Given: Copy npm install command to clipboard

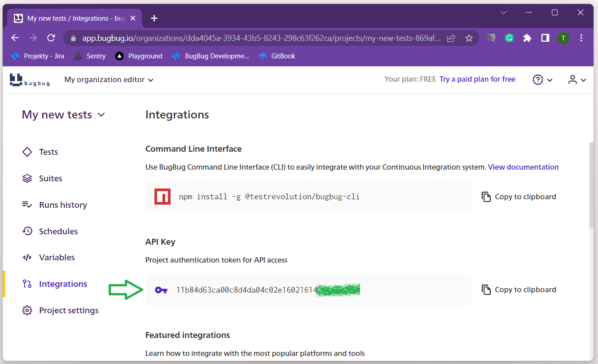Looking at the screenshot, I should tap(519, 197).
